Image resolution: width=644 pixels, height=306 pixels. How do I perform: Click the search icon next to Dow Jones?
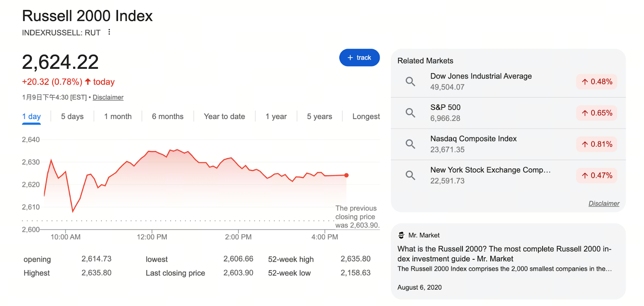410,82
